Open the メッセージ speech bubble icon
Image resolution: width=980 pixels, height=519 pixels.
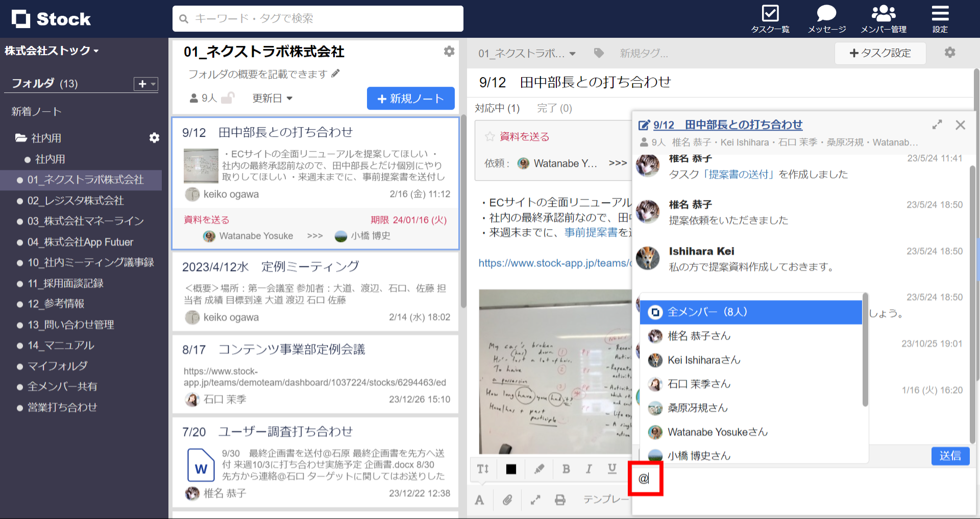tap(825, 13)
